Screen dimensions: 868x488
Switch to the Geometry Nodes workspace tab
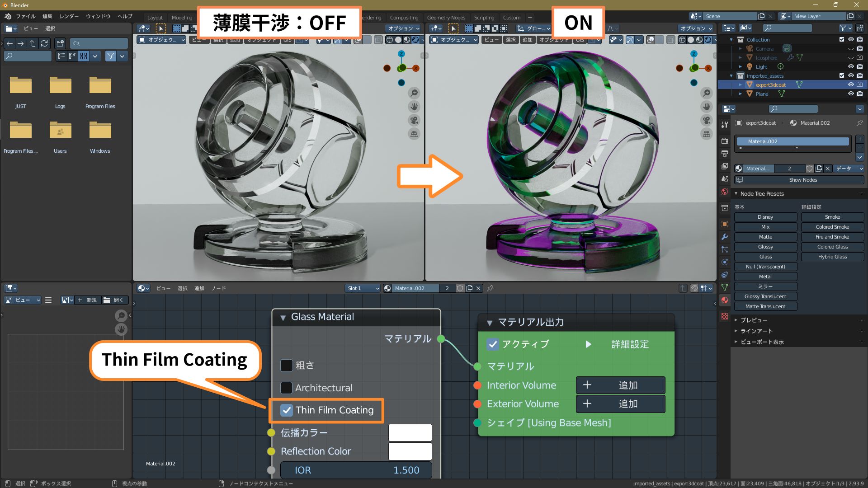(x=446, y=18)
